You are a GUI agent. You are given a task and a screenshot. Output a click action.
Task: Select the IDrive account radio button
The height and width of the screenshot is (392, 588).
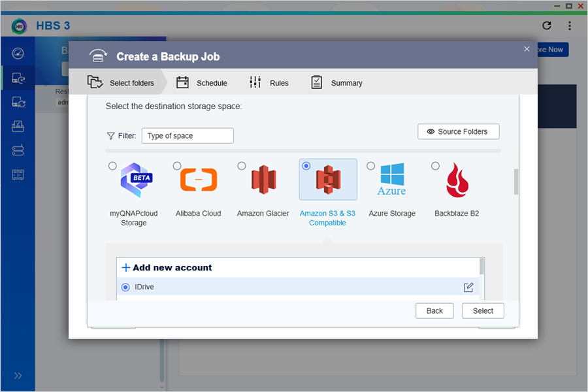125,287
